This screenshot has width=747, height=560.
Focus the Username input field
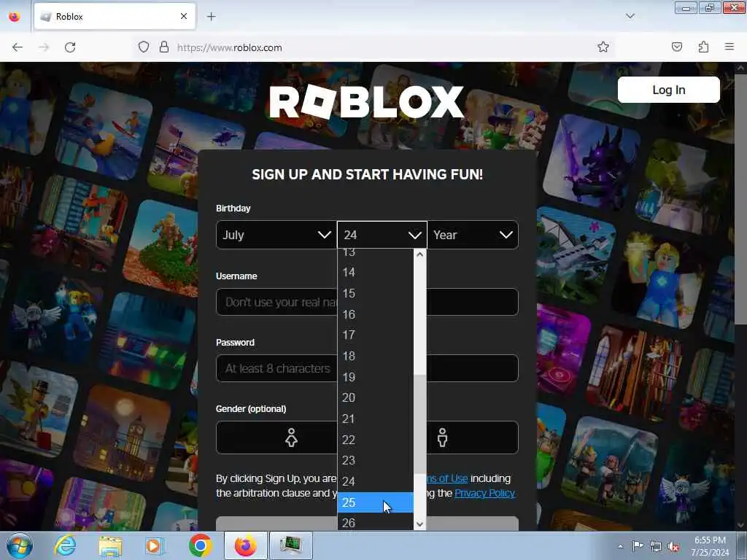point(367,302)
